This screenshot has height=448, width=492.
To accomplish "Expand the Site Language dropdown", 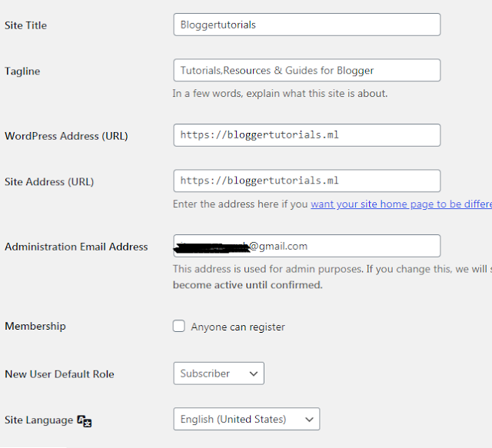I will 246,419.
